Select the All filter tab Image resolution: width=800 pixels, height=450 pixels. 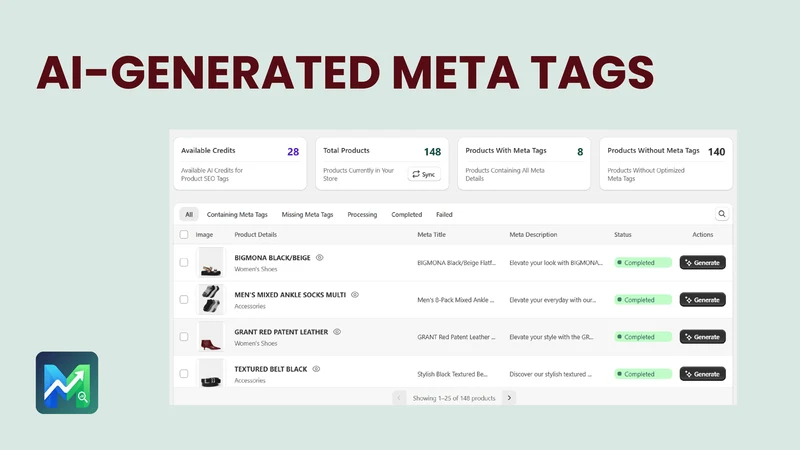(189, 214)
